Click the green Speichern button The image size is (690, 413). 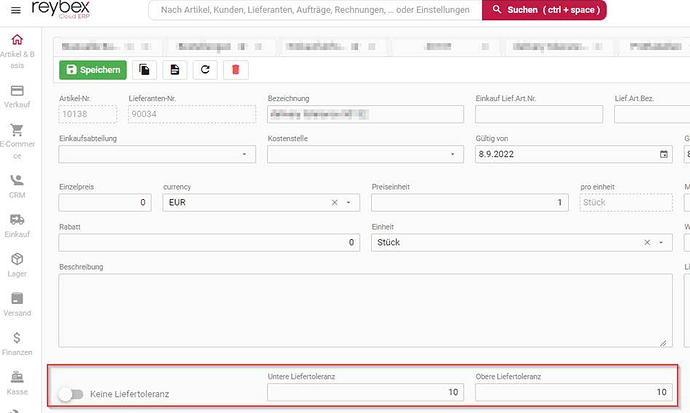click(93, 70)
